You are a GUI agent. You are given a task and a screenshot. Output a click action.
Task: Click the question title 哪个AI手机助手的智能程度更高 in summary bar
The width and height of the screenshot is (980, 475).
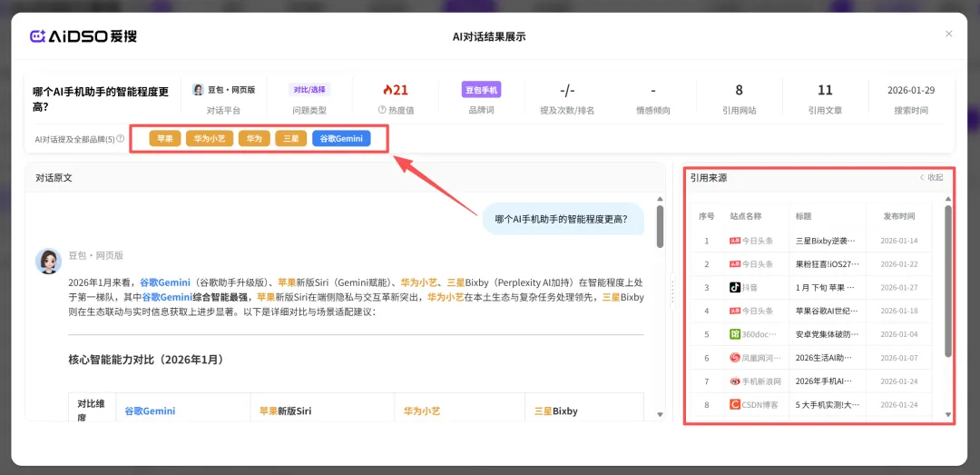[x=101, y=99]
